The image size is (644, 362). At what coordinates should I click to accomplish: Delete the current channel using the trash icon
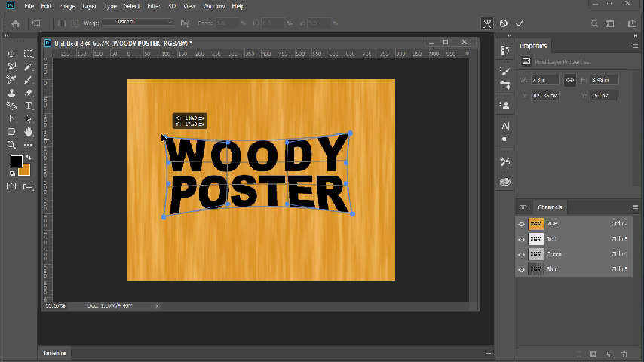click(624, 354)
